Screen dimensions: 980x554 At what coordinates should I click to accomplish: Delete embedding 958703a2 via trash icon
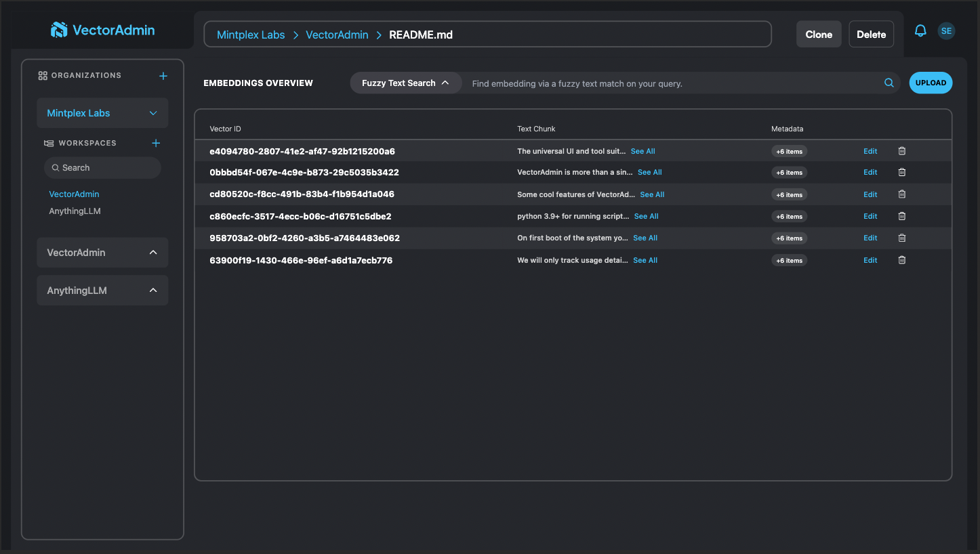902,238
